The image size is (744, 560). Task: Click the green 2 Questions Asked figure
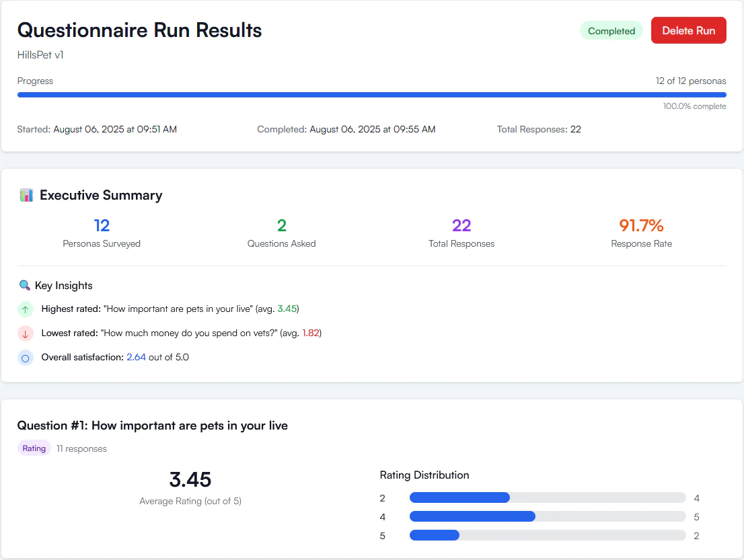[281, 225]
